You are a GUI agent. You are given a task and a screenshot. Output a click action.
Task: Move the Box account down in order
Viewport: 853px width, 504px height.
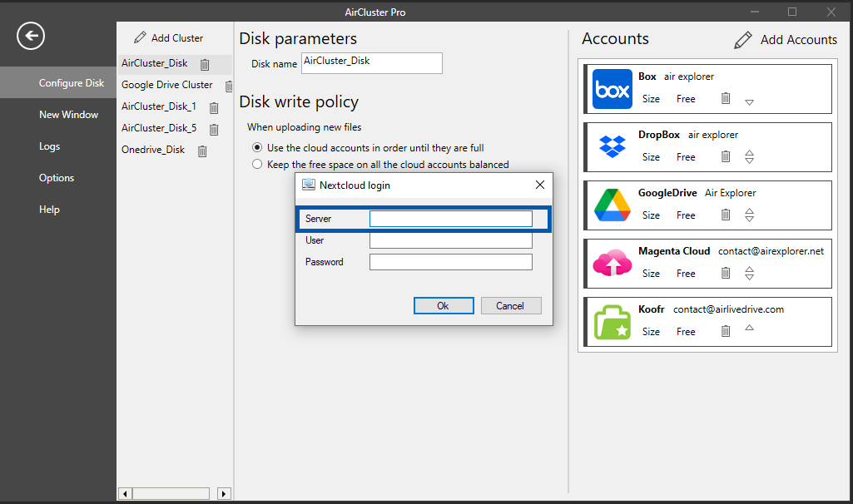coord(749,102)
